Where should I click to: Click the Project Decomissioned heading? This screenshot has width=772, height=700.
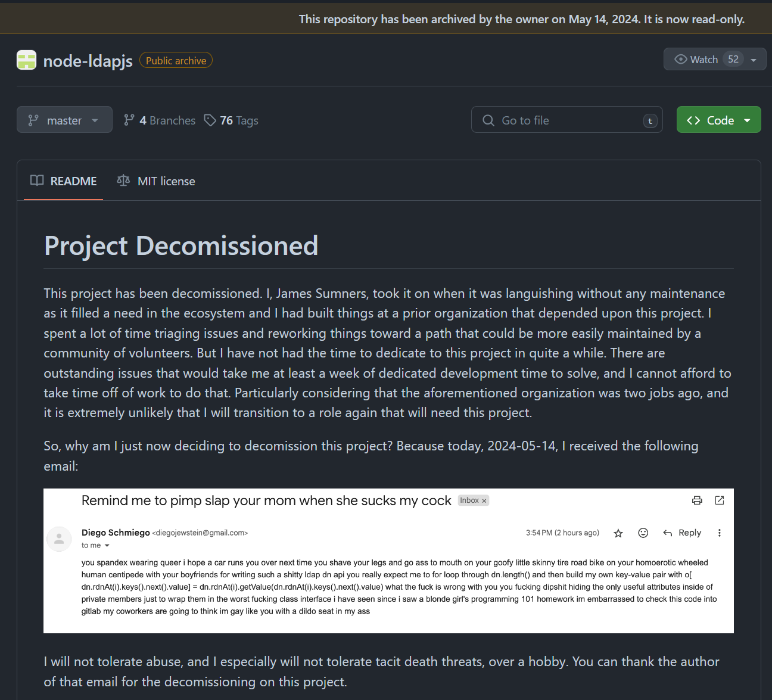click(x=181, y=245)
